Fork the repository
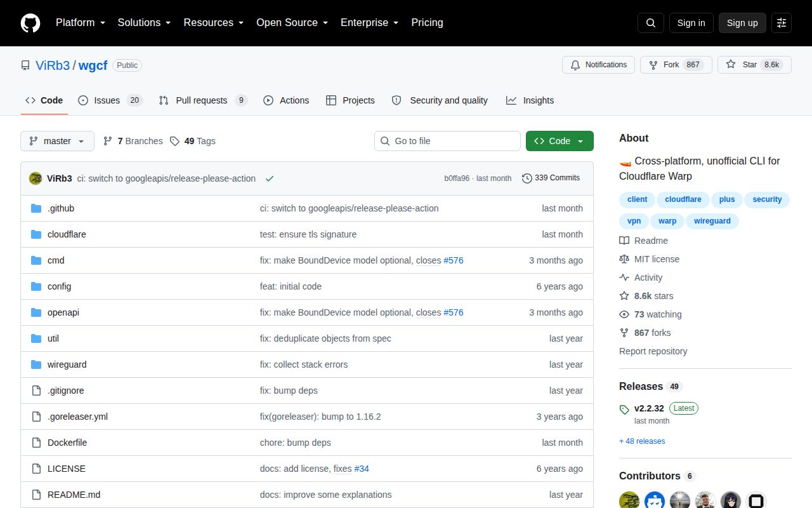 click(676, 65)
